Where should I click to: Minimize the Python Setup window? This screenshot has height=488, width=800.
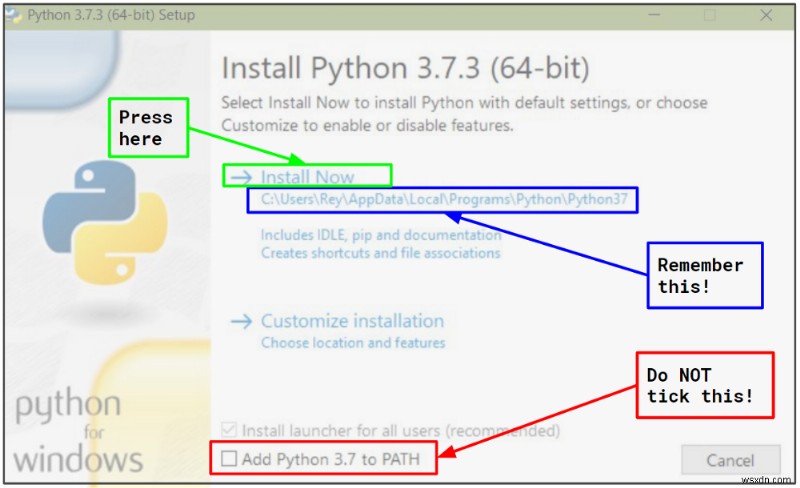point(654,15)
